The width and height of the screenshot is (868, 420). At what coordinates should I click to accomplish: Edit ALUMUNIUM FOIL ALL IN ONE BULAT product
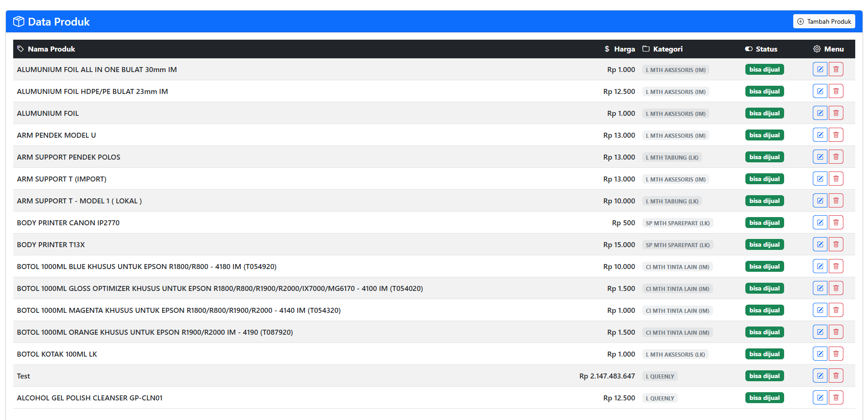[820, 69]
